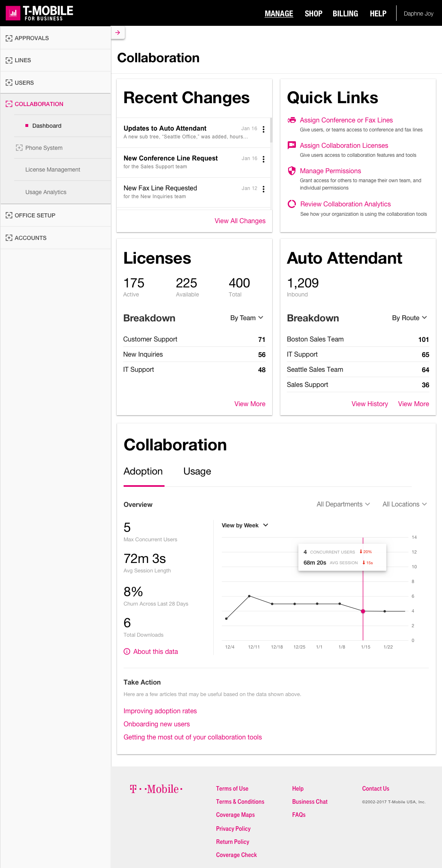Click the 12/11 peak data point on chart
This screenshot has height=868, width=442.
tap(249, 596)
